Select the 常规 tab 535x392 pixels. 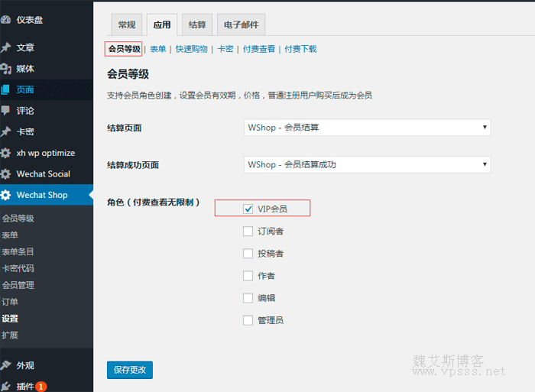pos(127,25)
